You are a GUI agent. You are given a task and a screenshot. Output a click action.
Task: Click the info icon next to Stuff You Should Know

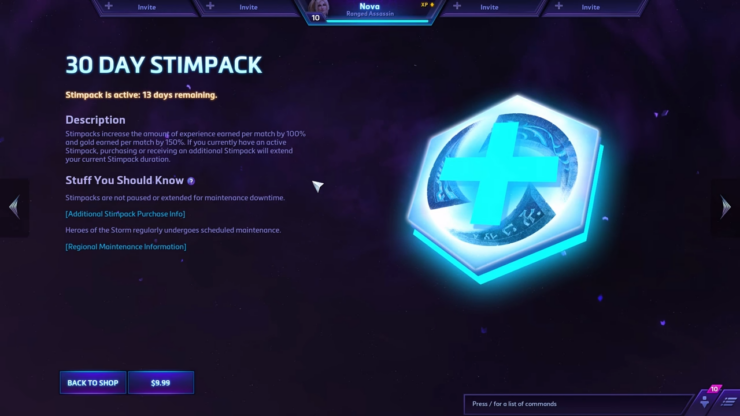[191, 181]
